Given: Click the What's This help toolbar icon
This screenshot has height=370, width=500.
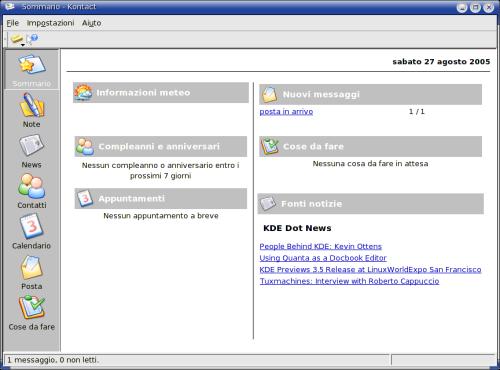Looking at the screenshot, I should (x=33, y=39).
